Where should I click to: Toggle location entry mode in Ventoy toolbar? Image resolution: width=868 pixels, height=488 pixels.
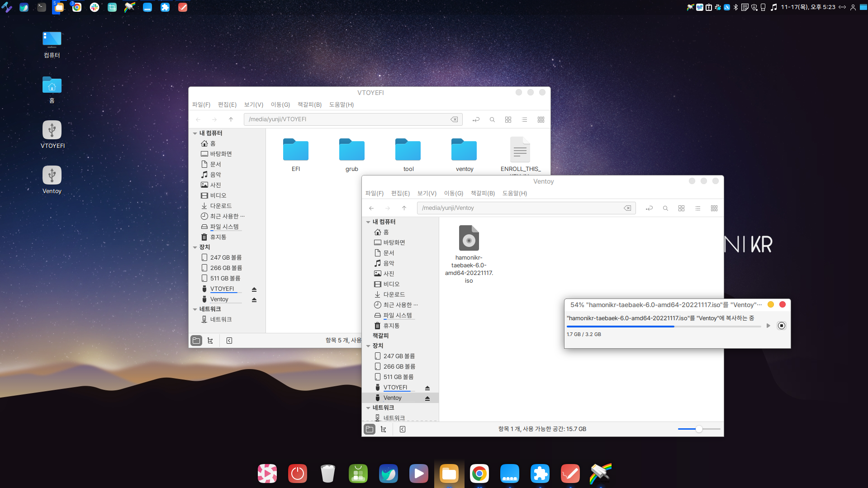pos(649,208)
